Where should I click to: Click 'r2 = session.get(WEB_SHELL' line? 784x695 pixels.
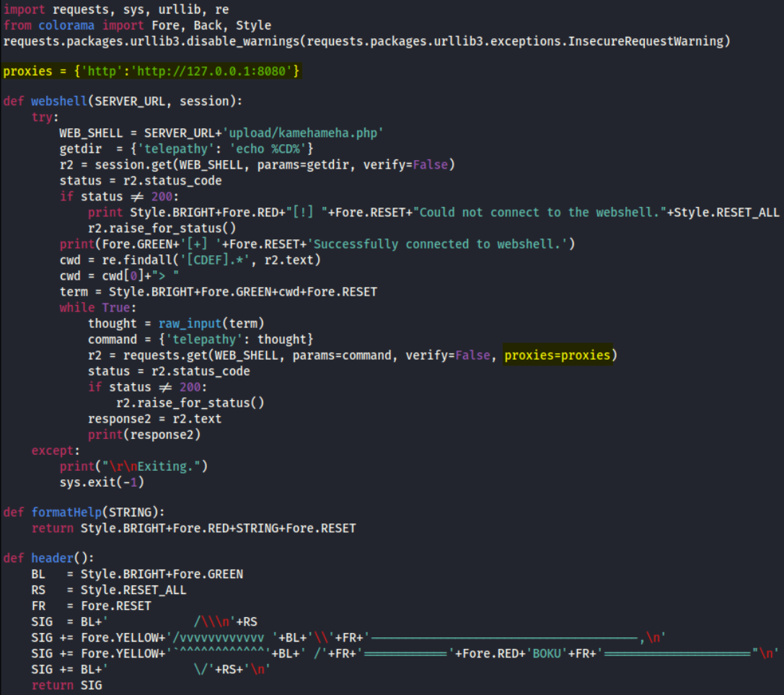pyautogui.click(x=257, y=165)
